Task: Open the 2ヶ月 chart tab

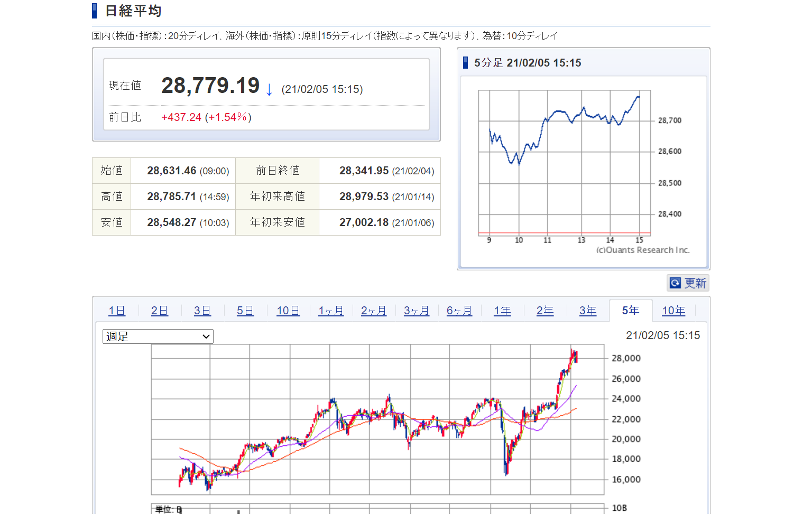Action: [x=374, y=311]
